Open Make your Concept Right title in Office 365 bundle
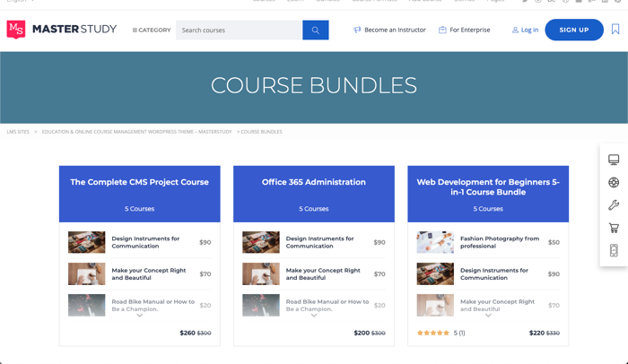This screenshot has height=364, width=628. (323, 274)
